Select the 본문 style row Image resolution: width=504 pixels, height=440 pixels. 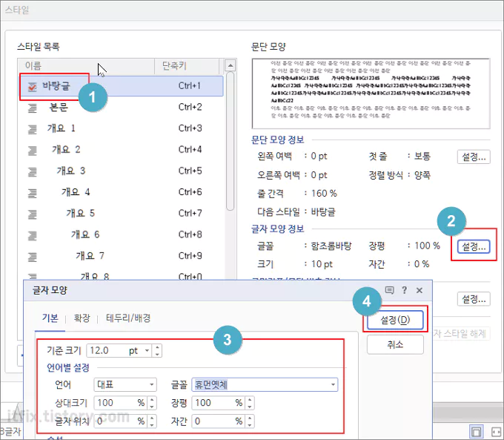coord(121,107)
